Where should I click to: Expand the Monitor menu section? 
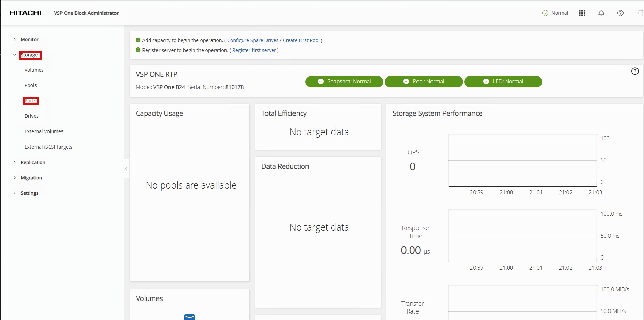pyautogui.click(x=15, y=39)
